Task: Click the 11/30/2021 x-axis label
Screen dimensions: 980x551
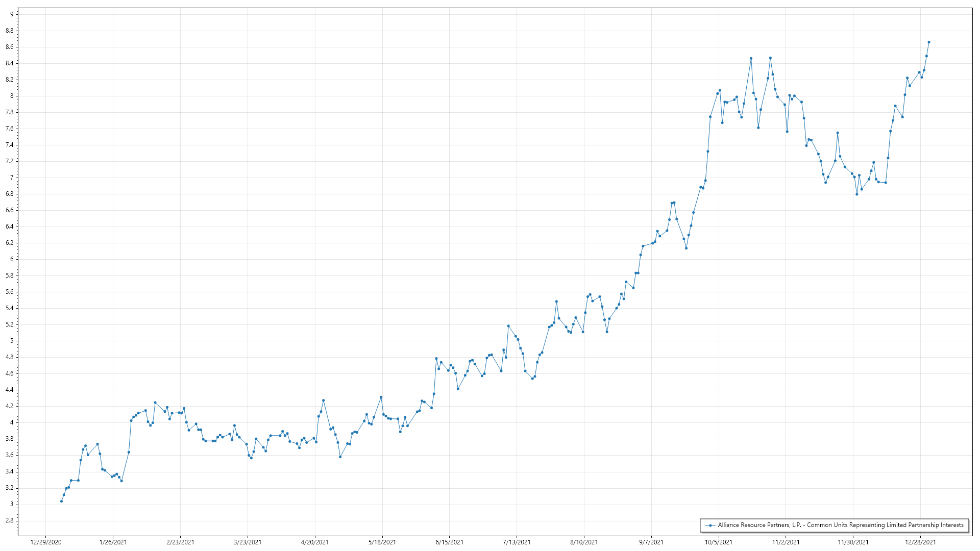Action: [x=853, y=542]
